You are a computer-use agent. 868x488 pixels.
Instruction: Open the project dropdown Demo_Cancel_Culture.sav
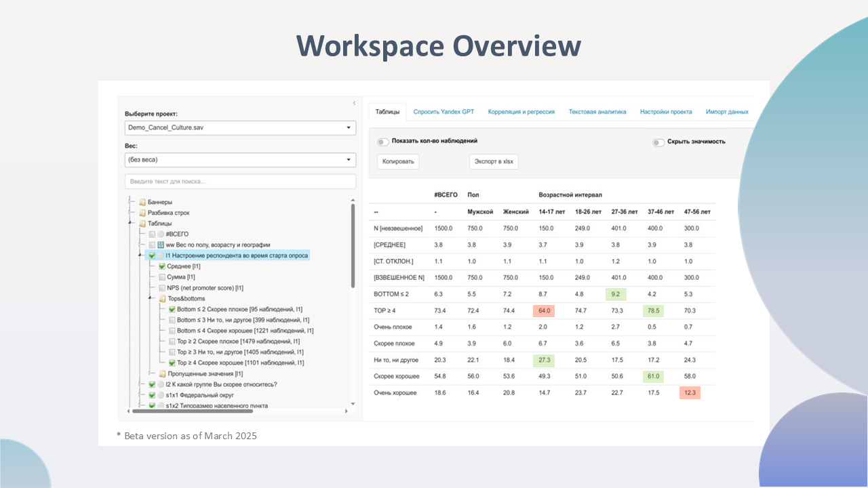(x=240, y=127)
